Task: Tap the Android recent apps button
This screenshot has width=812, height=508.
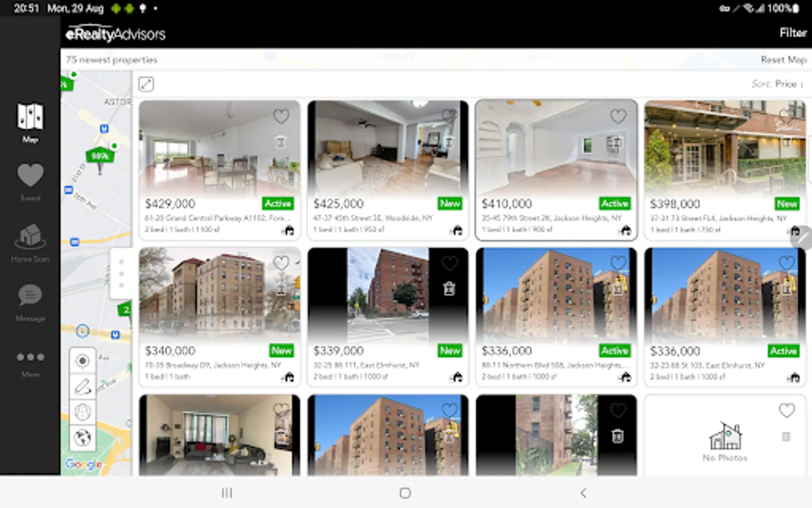Action: [227, 493]
